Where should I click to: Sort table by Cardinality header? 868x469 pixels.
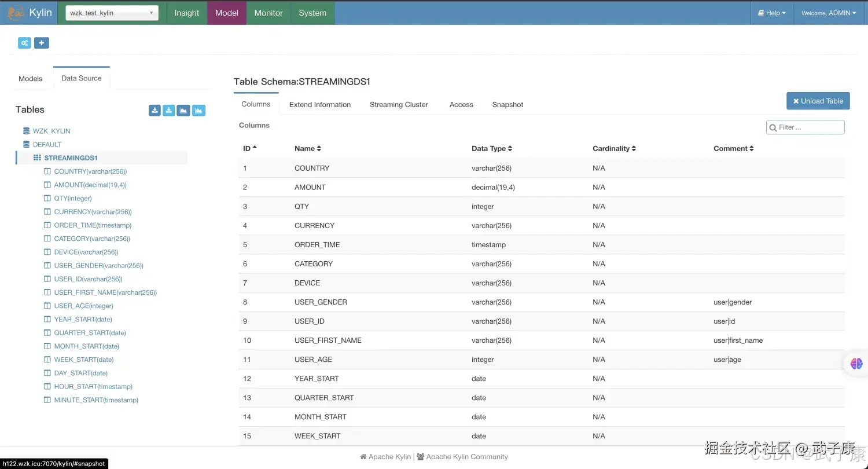(x=614, y=149)
